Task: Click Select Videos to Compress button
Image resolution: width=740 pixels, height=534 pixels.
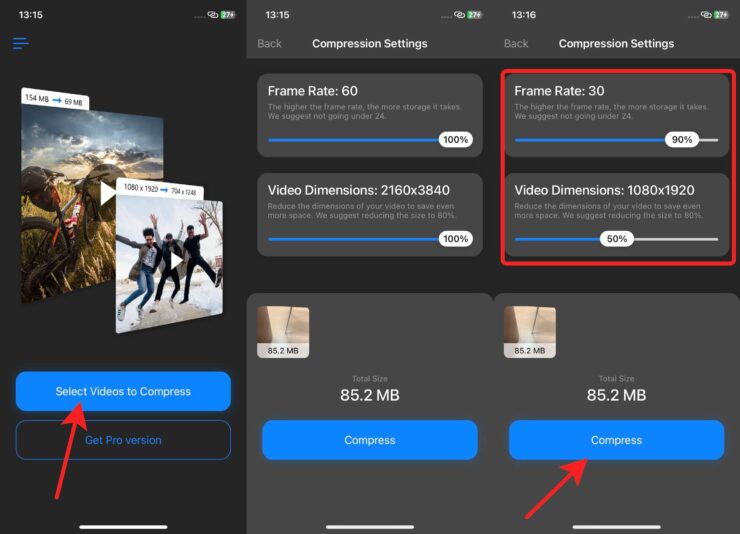Action: pyautogui.click(x=123, y=391)
